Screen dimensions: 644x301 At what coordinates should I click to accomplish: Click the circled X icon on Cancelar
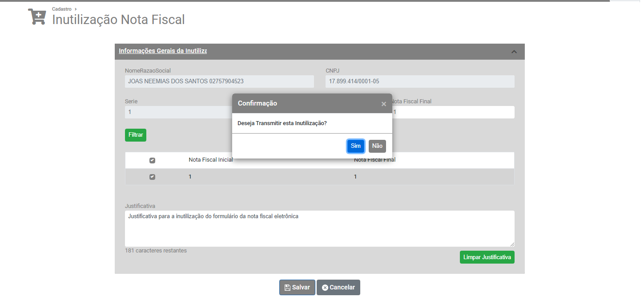[x=325, y=288]
